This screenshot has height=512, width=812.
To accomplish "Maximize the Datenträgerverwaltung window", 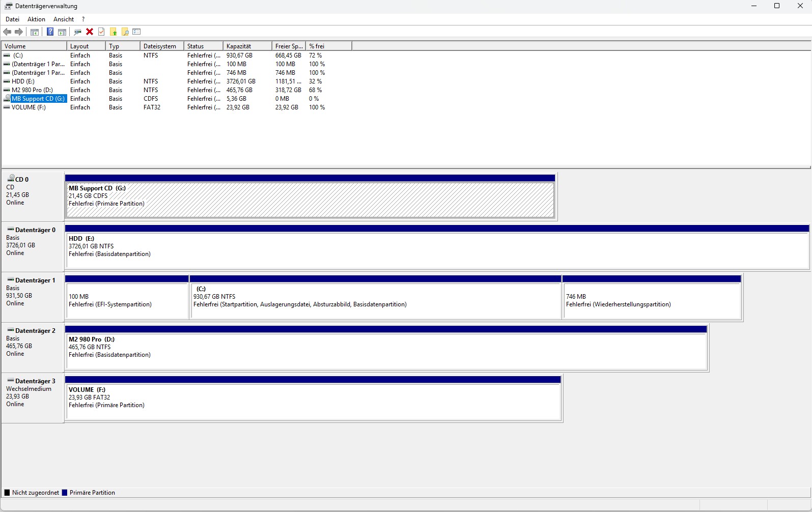I will tap(777, 6).
